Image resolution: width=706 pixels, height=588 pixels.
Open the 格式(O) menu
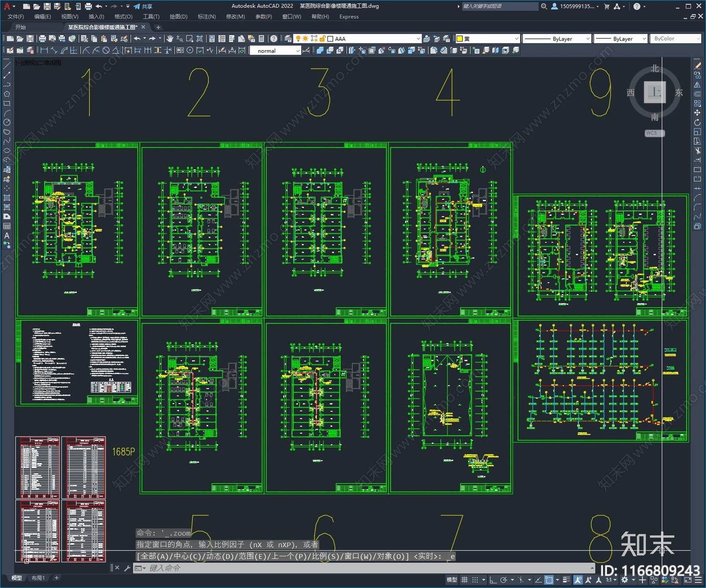point(123,17)
